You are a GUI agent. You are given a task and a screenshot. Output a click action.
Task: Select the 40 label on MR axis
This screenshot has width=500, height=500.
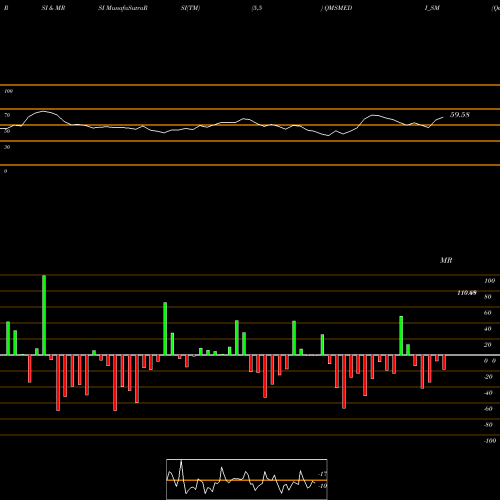(x=488, y=329)
